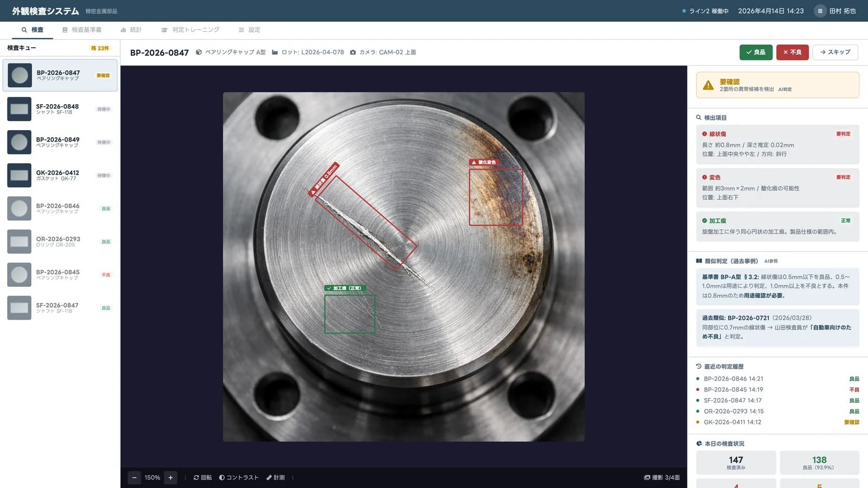Open queue item BP-2026-0846

60,208
